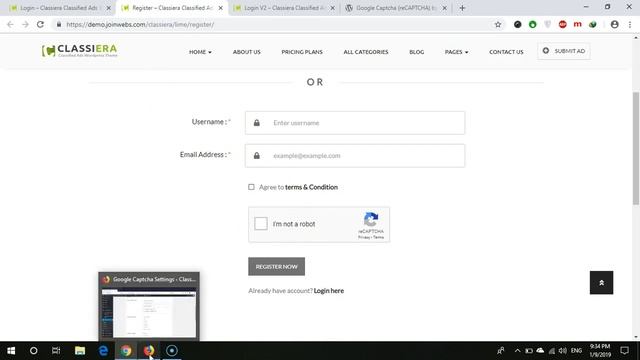Click the red adblock extension icon
This screenshot has height=360, width=640.
[562, 24]
